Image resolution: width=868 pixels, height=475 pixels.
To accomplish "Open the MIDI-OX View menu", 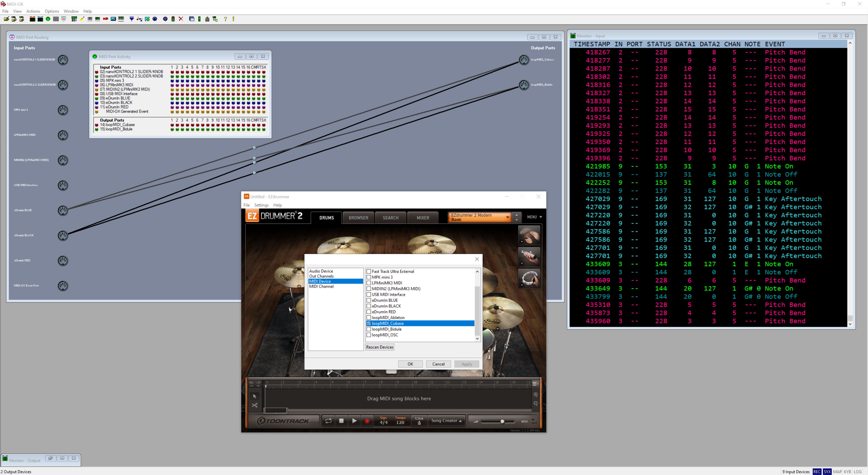I will tap(17, 11).
